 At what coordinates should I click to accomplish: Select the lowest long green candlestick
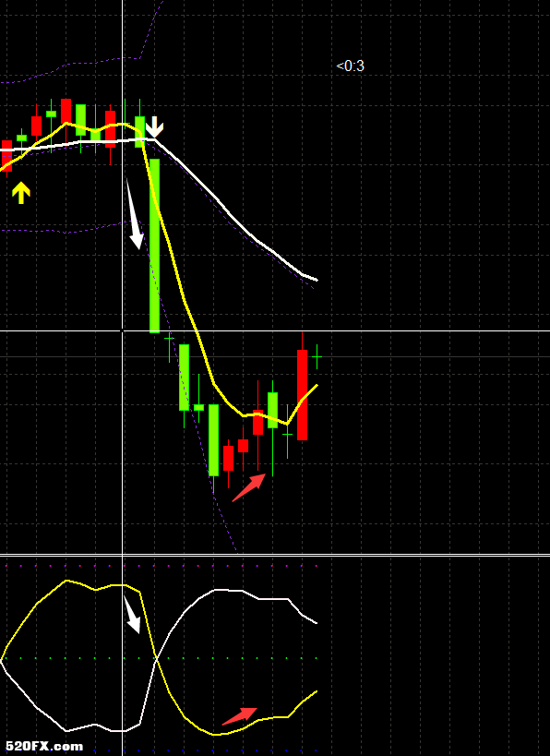213,440
